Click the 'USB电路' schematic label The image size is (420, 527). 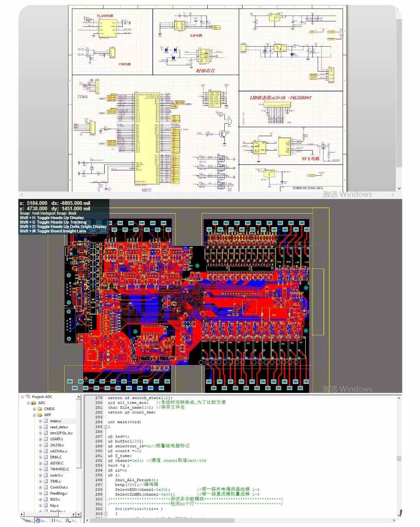tap(125, 64)
